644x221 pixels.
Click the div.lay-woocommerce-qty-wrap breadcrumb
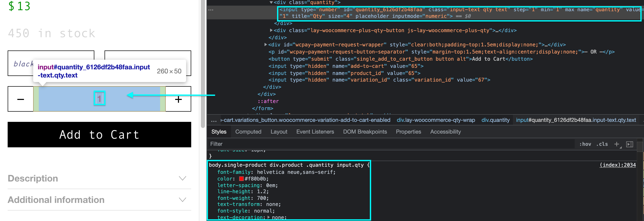[x=436, y=120]
